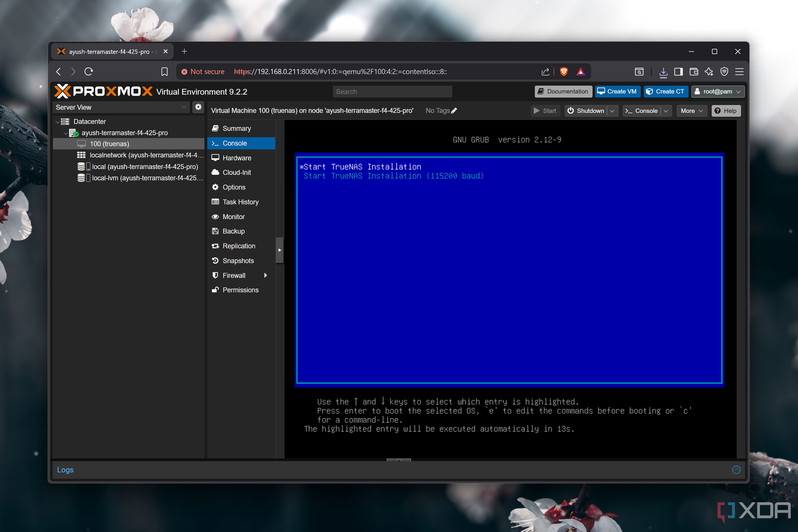
Task: Open the Cloud-Init menu item
Action: (241, 172)
